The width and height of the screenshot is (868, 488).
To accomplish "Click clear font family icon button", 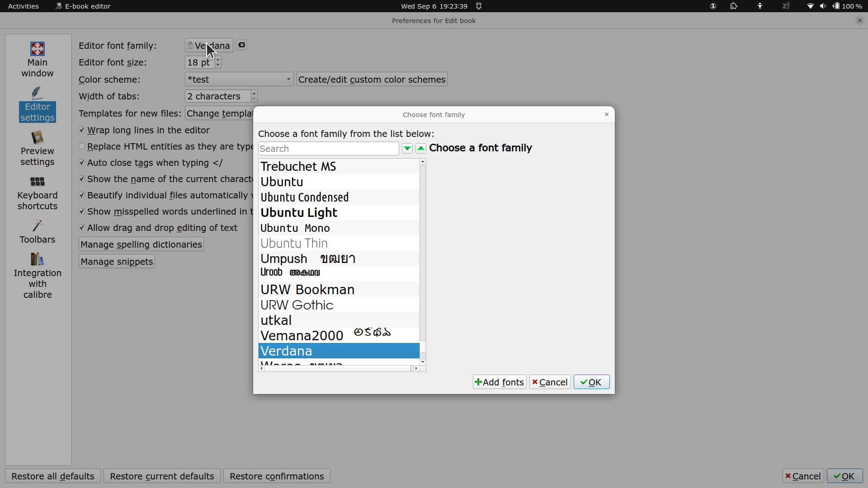I will 241,45.
